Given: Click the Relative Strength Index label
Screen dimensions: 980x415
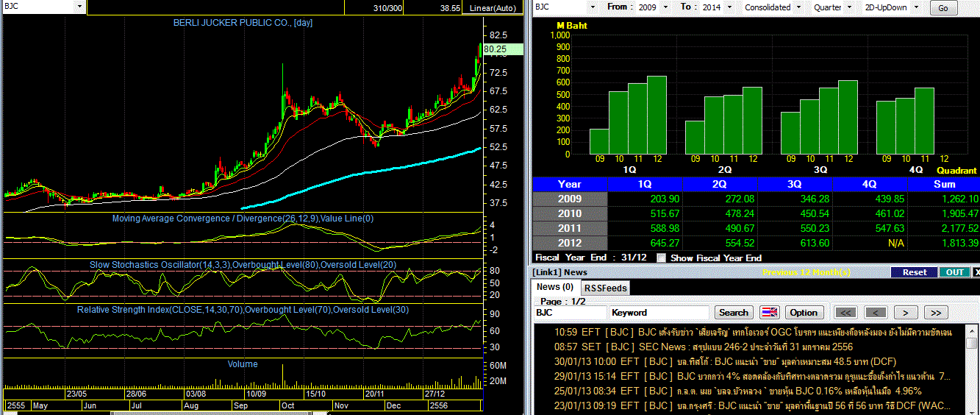Looking at the screenshot, I should tap(243, 310).
